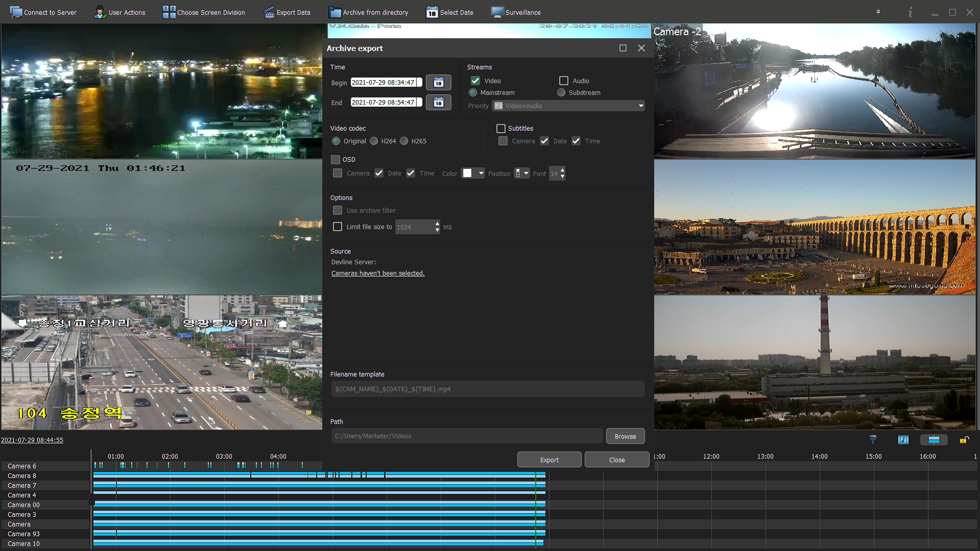Select the Substream radio button
The height and width of the screenshot is (551, 980).
(561, 92)
